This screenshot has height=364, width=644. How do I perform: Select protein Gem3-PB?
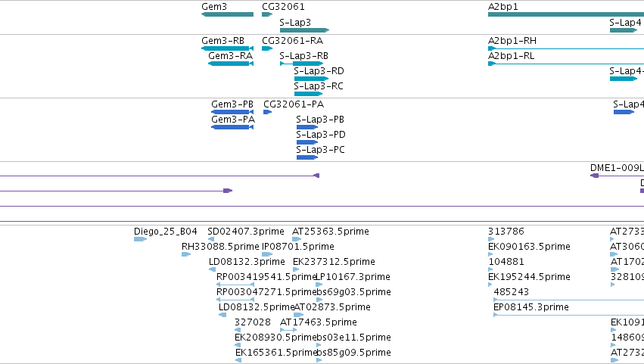point(232,104)
